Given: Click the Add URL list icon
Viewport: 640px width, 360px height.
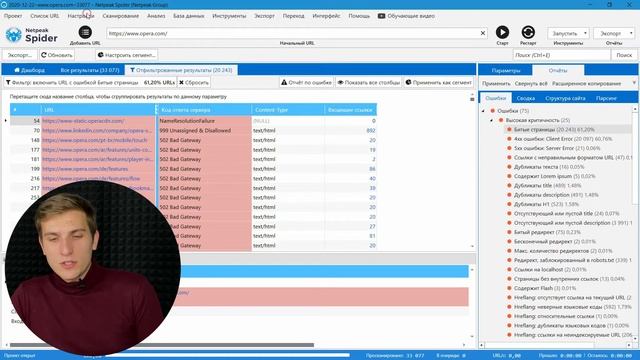Looking at the screenshot, I should pos(85,32).
